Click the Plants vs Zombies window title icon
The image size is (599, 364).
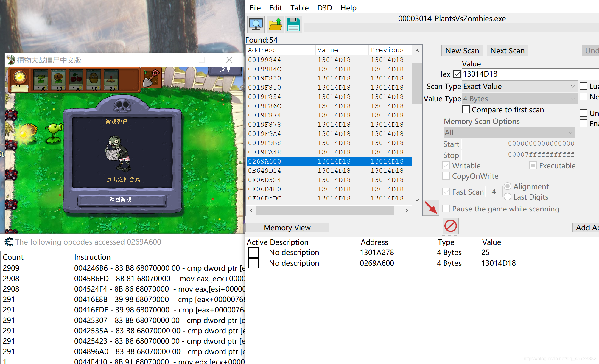coord(11,60)
